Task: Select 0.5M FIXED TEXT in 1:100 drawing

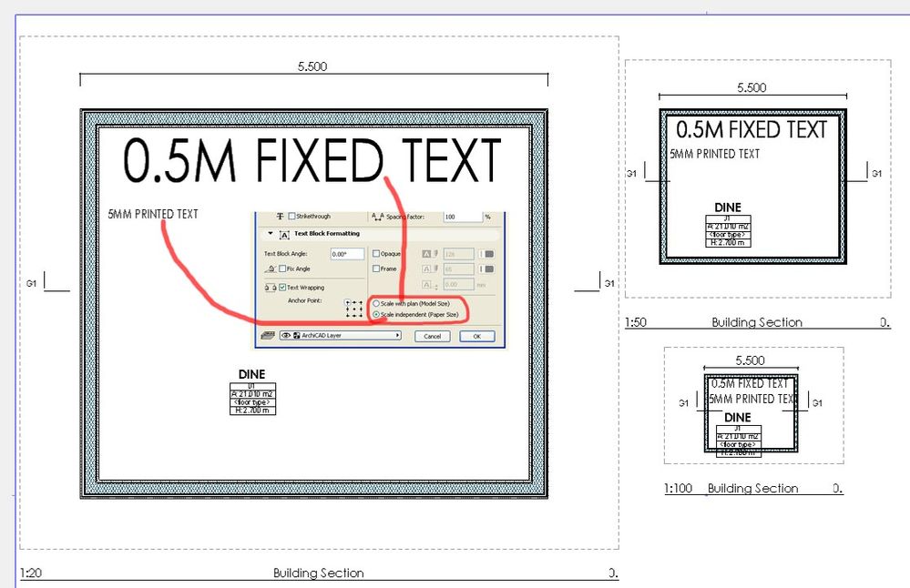Action: [x=750, y=383]
